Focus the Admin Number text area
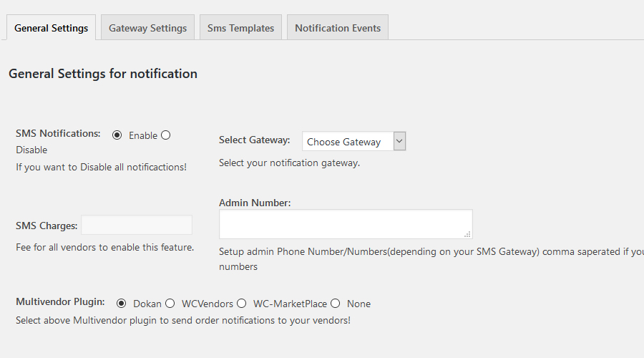 [345, 223]
